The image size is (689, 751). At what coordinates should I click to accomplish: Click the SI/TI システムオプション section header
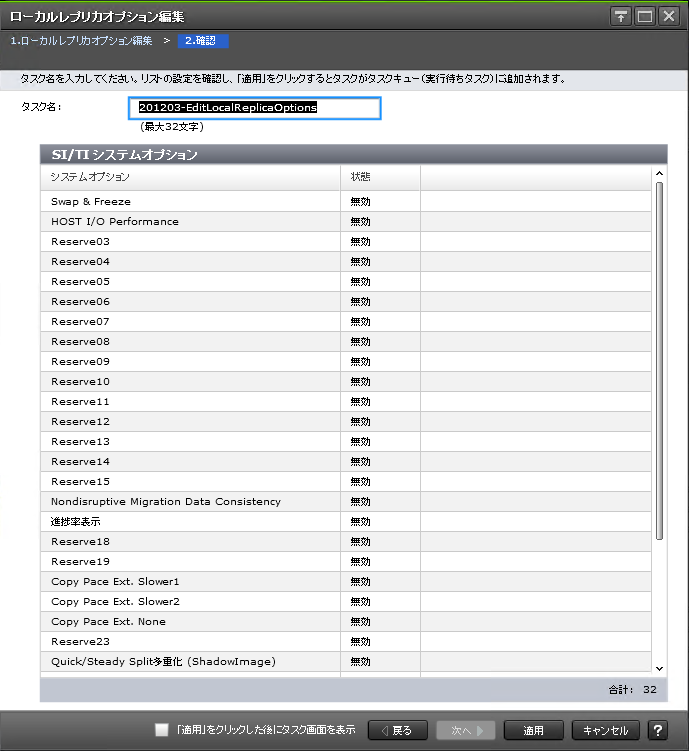(353, 155)
